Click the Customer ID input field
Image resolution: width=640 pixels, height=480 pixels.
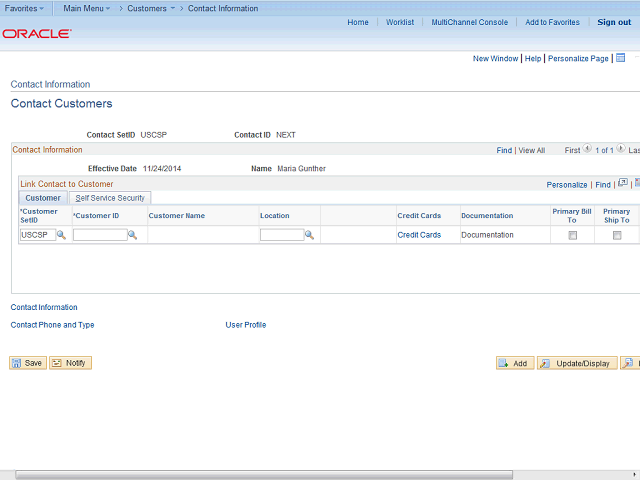[x=100, y=235]
